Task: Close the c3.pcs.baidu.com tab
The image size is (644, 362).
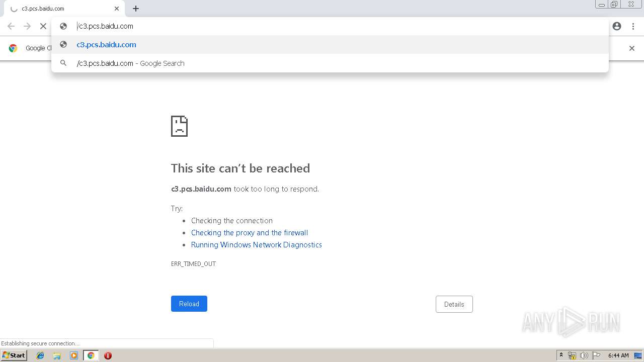Action: [117, 9]
